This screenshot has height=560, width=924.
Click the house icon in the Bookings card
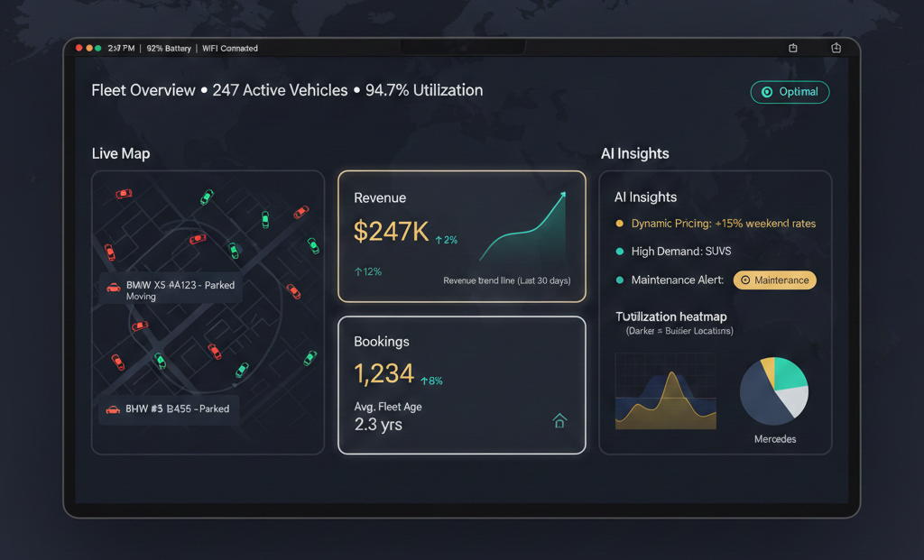(x=559, y=420)
